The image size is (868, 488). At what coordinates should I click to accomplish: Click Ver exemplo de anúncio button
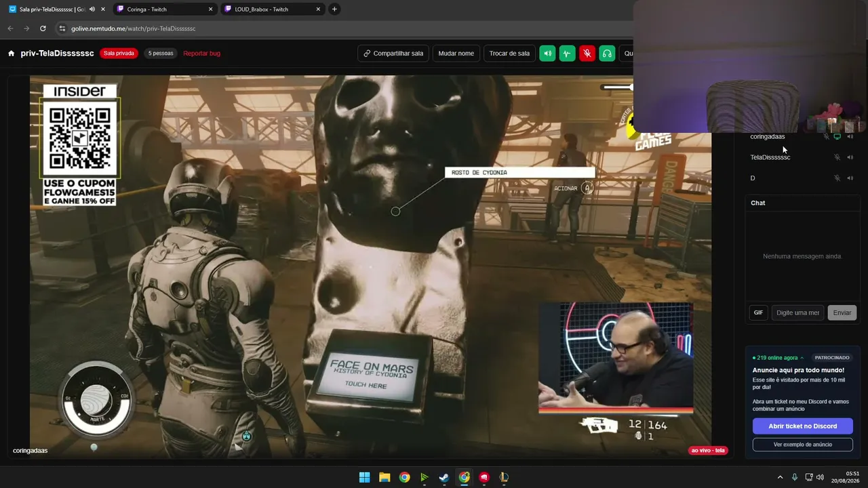tap(802, 445)
